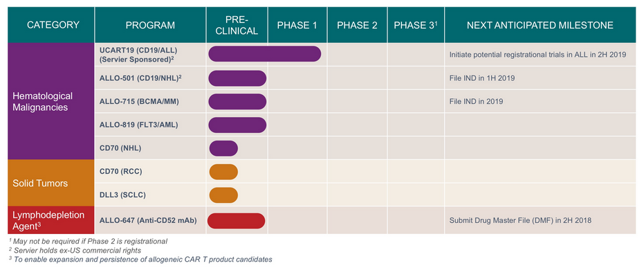Click the short purple CD70 (NHL) bar
The width and height of the screenshot is (644, 268).
(x=223, y=148)
